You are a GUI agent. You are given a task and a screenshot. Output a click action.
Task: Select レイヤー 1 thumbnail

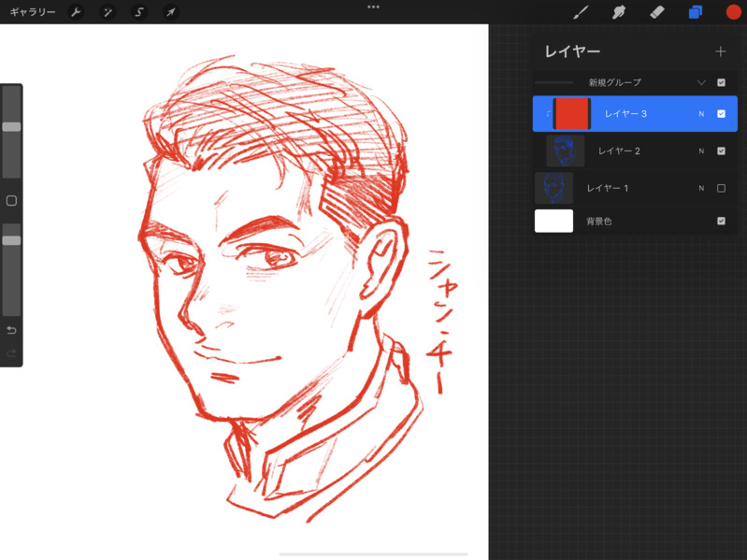(x=554, y=188)
